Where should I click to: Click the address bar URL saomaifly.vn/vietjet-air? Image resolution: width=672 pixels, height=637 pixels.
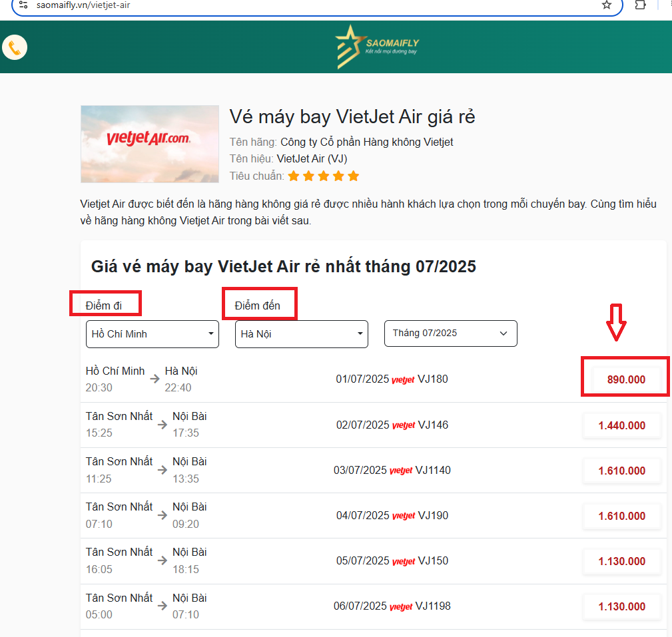click(83, 5)
